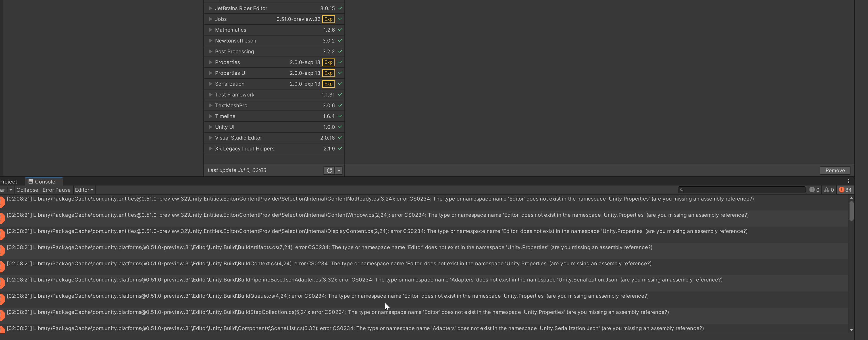
Task: Toggle error messages filter showing 84
Action: coord(845,190)
